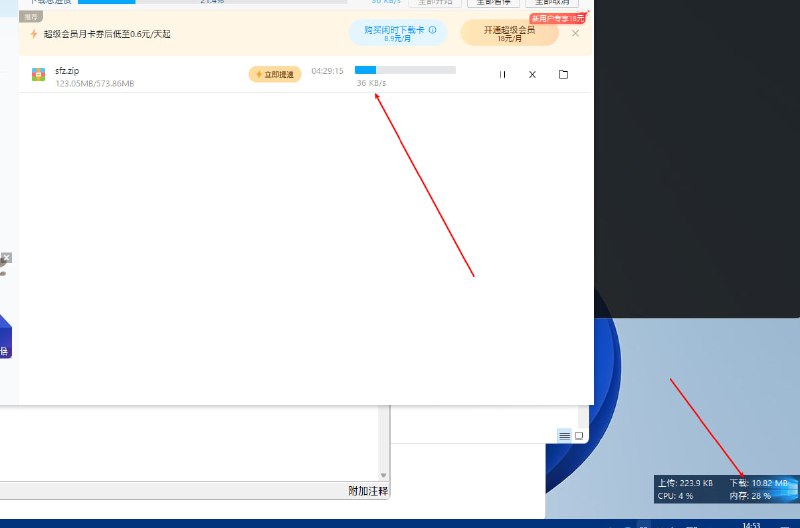Click 开通超级会员 18元/月 button
The height and width of the screenshot is (528, 800).
point(509,33)
